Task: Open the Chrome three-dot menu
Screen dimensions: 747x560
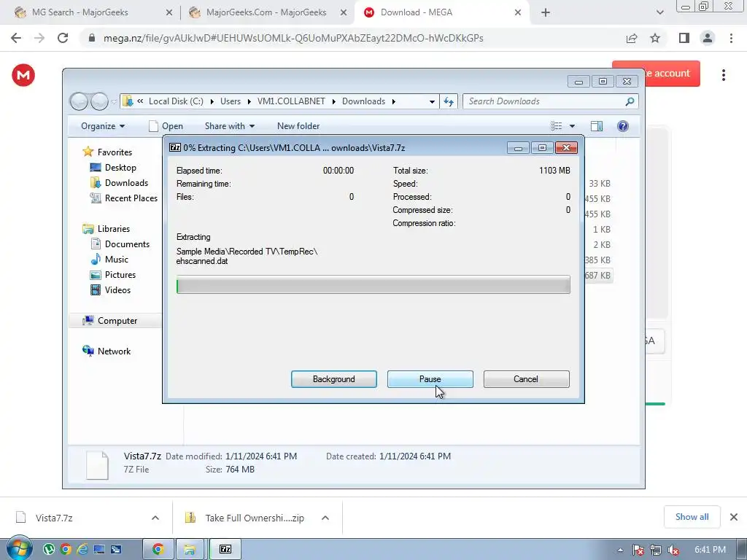Action: (x=731, y=38)
